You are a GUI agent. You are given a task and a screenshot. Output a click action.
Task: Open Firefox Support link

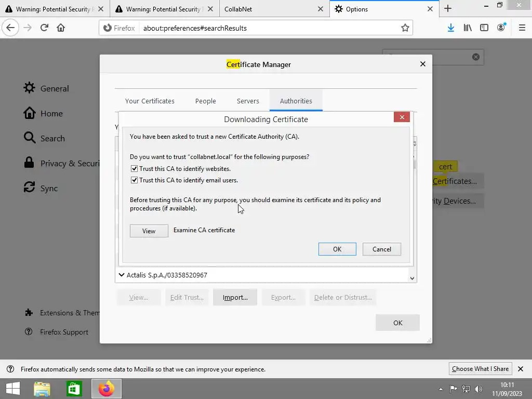[x=56, y=332]
